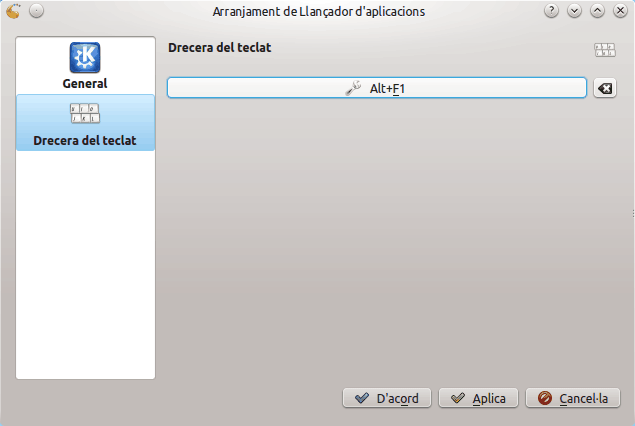Confirm with the D'acord button
635x426 pixels.
pyautogui.click(x=387, y=398)
